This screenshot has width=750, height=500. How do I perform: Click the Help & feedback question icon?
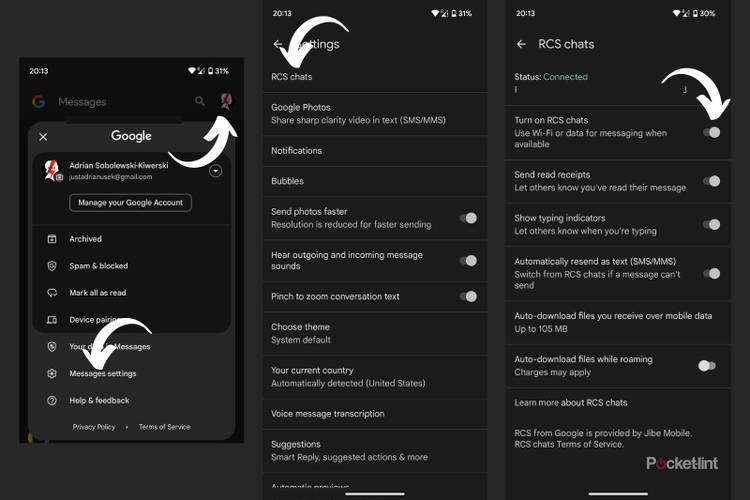pos(52,401)
